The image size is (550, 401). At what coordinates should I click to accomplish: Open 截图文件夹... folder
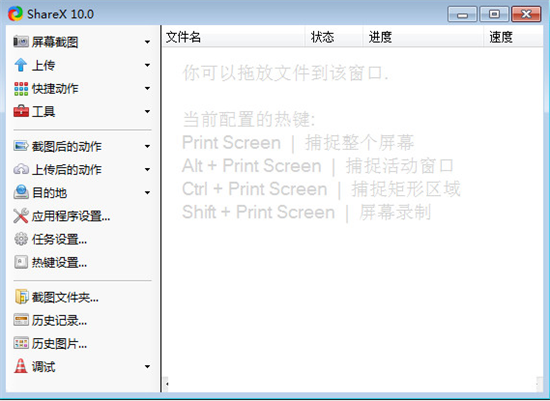[65, 297]
